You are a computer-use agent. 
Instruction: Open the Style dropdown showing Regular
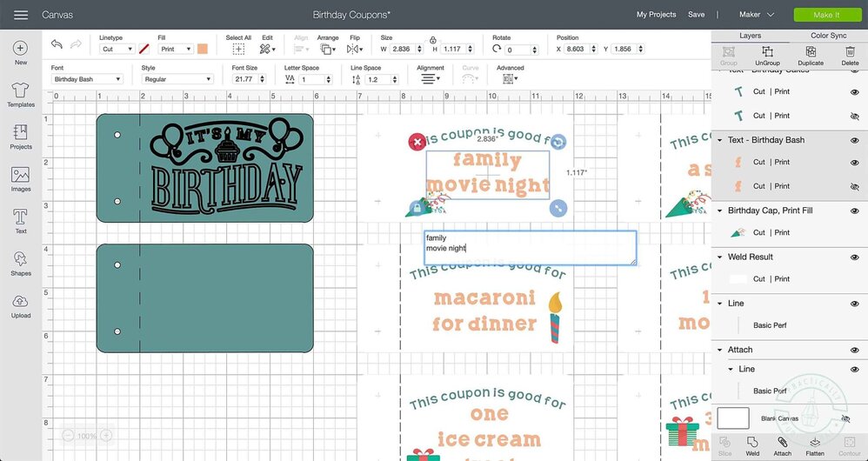[x=177, y=79]
